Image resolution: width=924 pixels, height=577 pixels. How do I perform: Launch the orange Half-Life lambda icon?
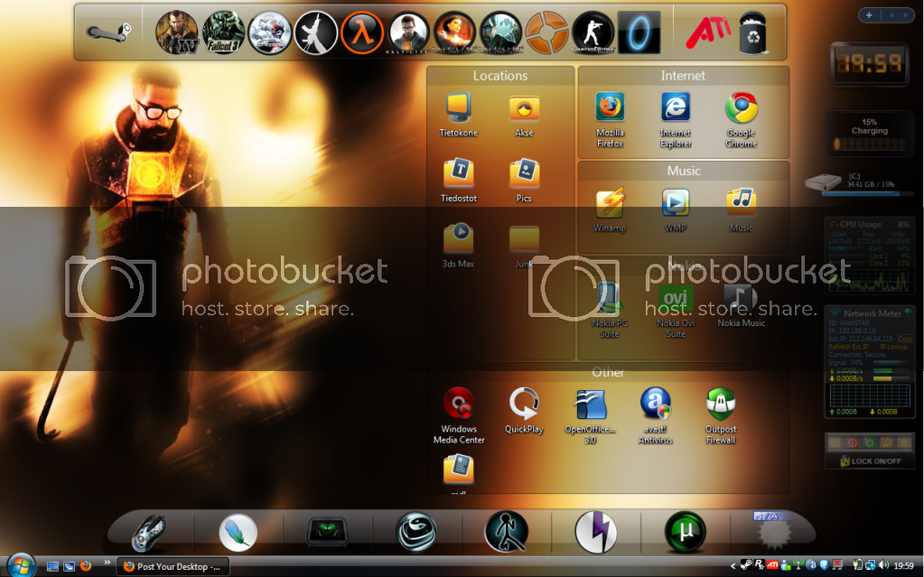[x=362, y=33]
